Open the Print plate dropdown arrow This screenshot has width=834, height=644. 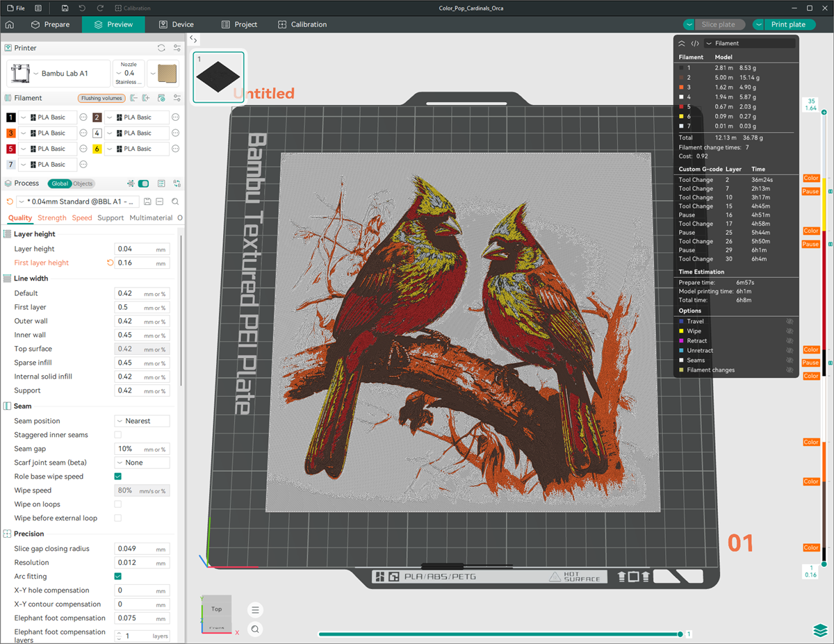(758, 24)
